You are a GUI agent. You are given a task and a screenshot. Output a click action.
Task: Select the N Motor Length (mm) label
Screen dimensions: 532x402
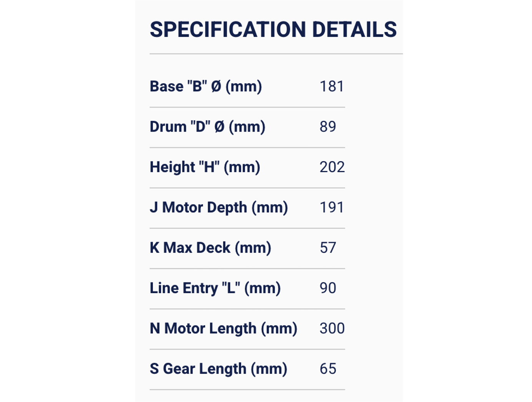223,329
